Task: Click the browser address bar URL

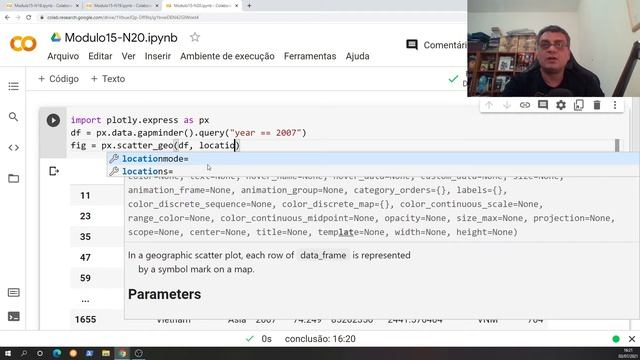Action: tap(123, 18)
